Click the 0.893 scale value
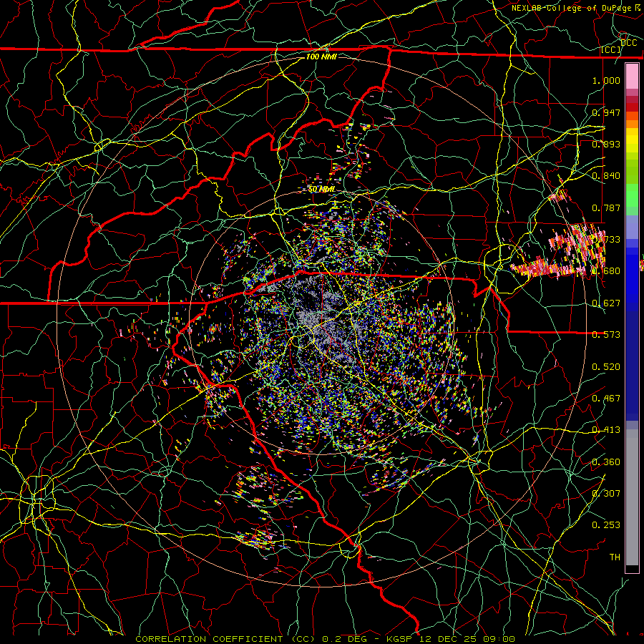644x644 pixels. [606, 144]
